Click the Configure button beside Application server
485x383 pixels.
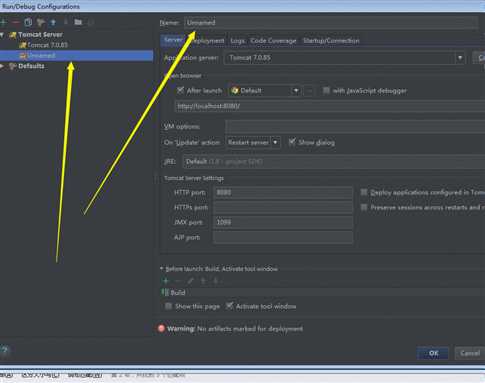[x=479, y=58]
